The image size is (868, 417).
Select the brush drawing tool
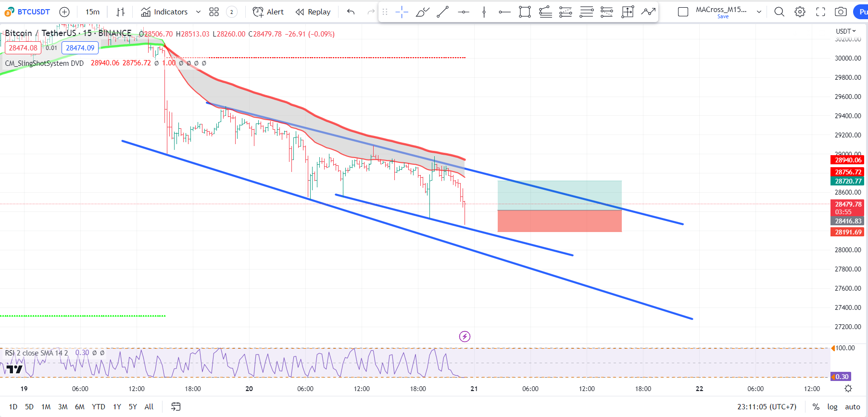pos(422,12)
